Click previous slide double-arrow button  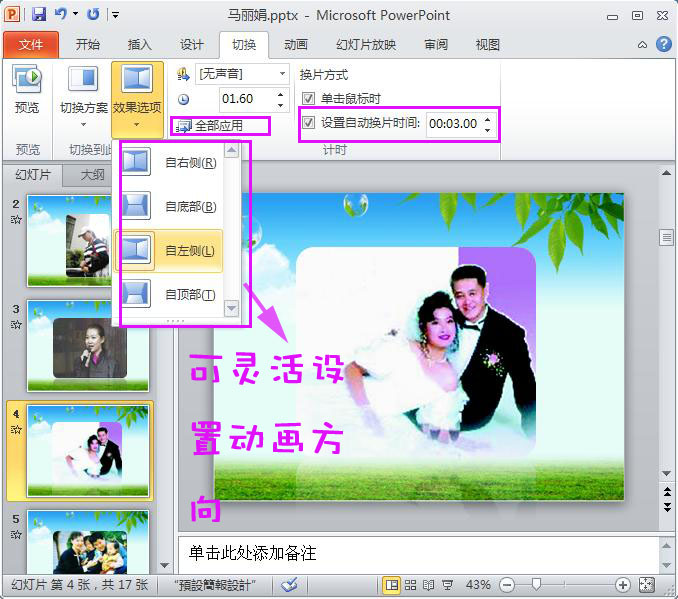pyautogui.click(x=667, y=492)
